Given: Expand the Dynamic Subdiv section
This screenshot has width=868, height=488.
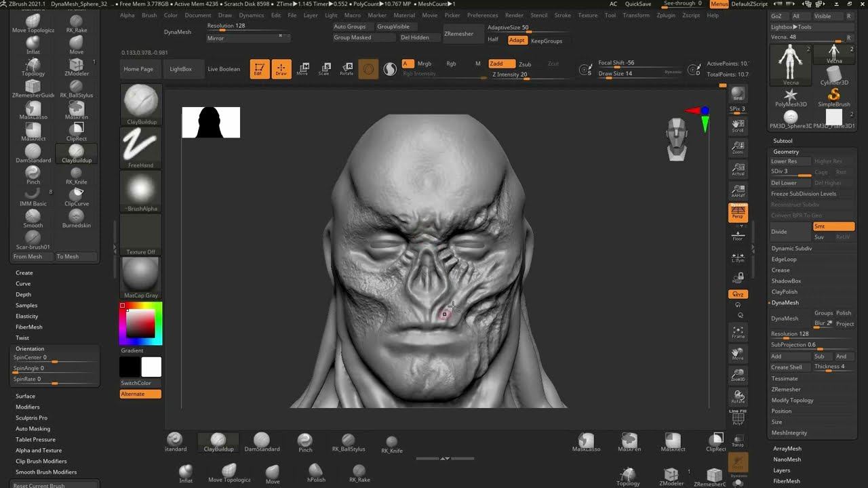Looking at the screenshot, I should pyautogui.click(x=791, y=248).
